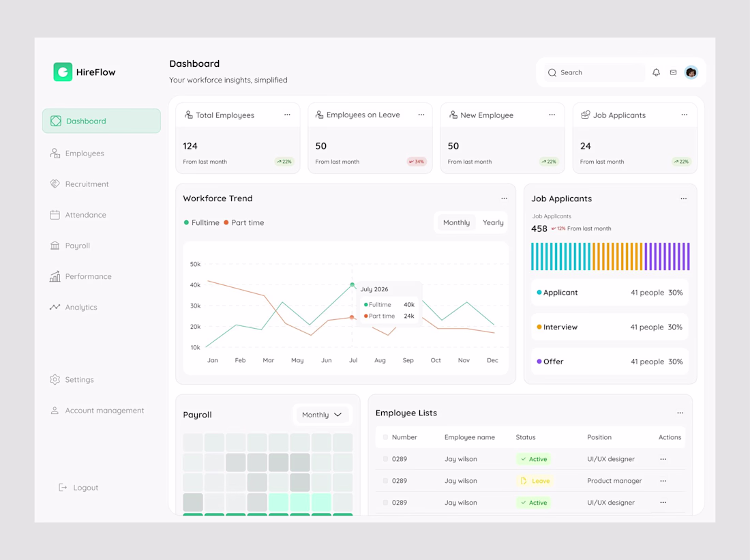Open Payroll in the sidebar menu
Viewport: 750px width, 560px height.
tap(78, 246)
